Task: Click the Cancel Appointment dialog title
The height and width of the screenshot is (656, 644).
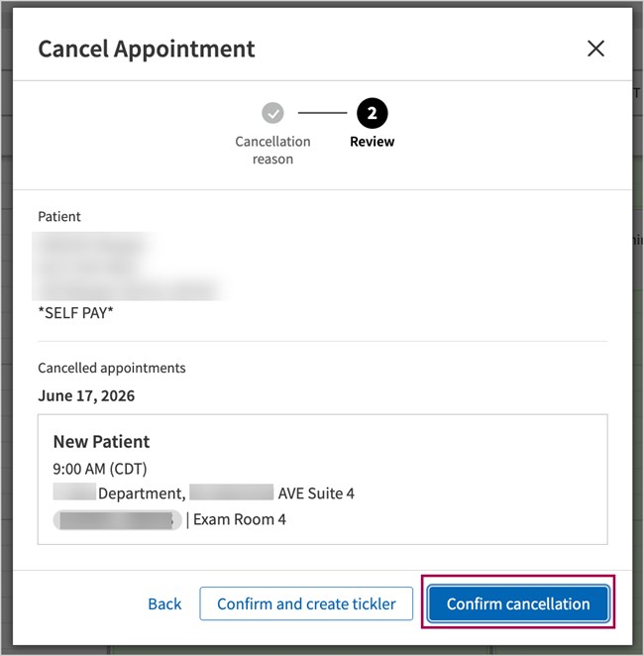Action: [147, 50]
